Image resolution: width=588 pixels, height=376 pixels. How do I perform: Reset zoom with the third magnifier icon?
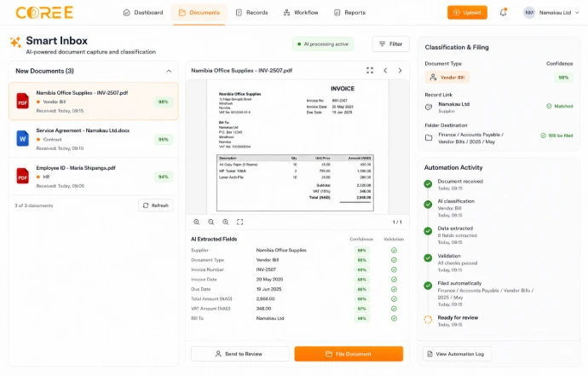225,222
